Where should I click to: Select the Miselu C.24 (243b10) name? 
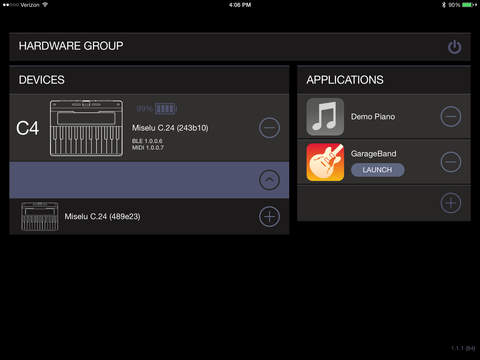point(170,128)
